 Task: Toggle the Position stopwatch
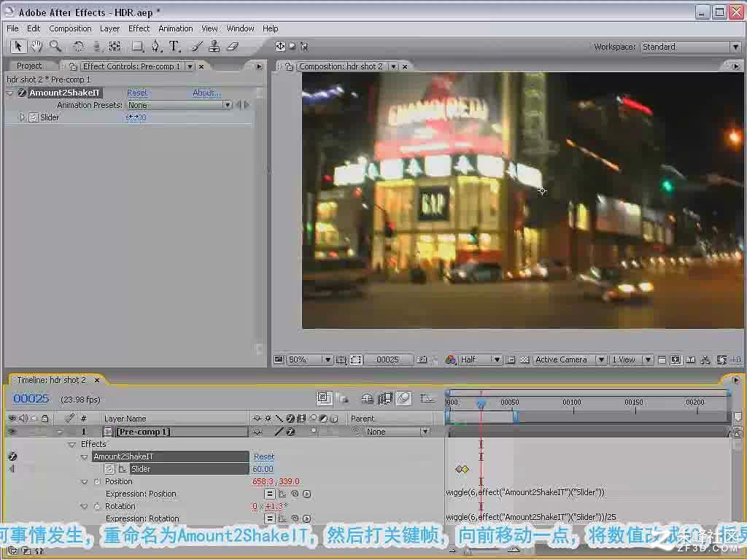click(97, 481)
